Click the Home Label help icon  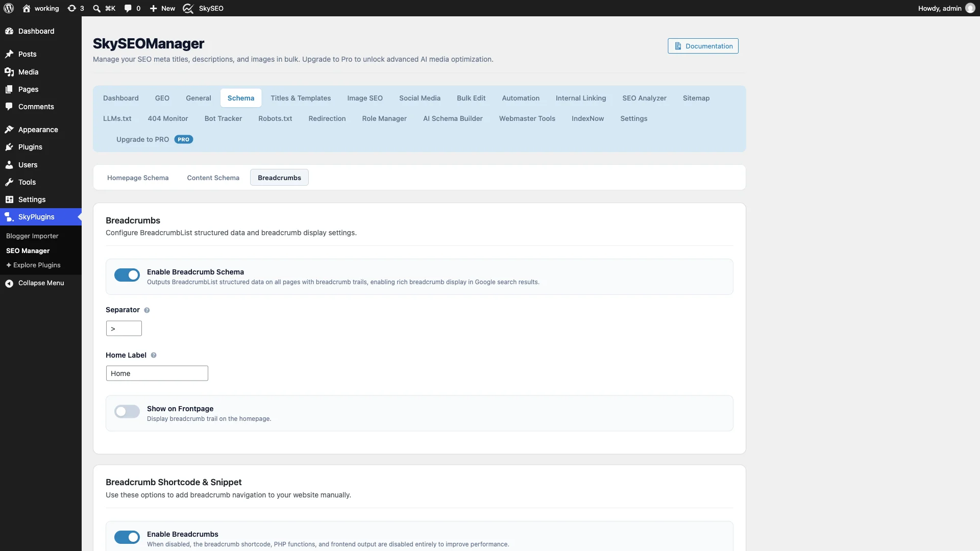click(154, 356)
